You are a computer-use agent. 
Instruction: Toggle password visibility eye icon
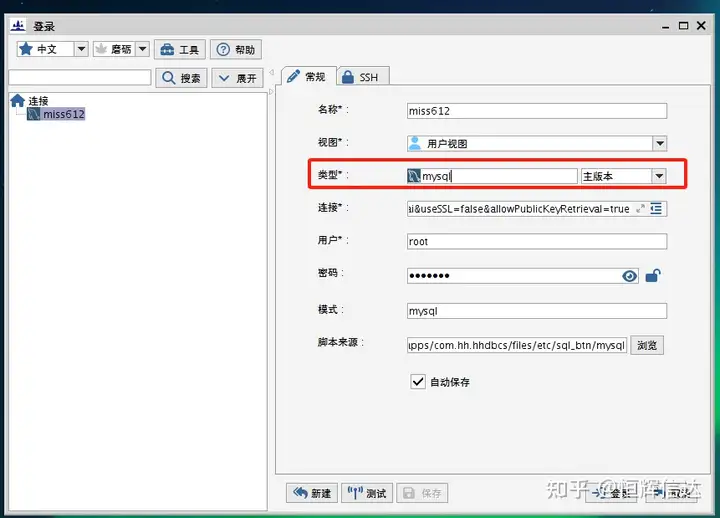coord(630,276)
